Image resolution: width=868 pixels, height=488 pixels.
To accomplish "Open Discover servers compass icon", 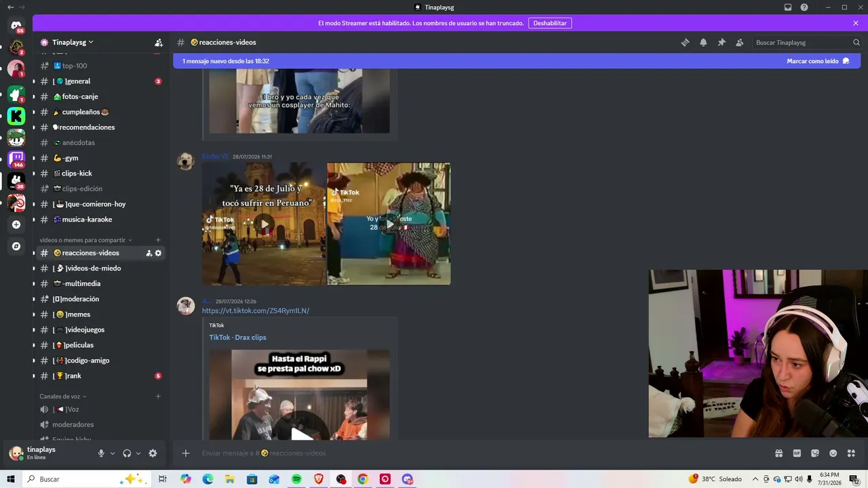I will 16,246.
